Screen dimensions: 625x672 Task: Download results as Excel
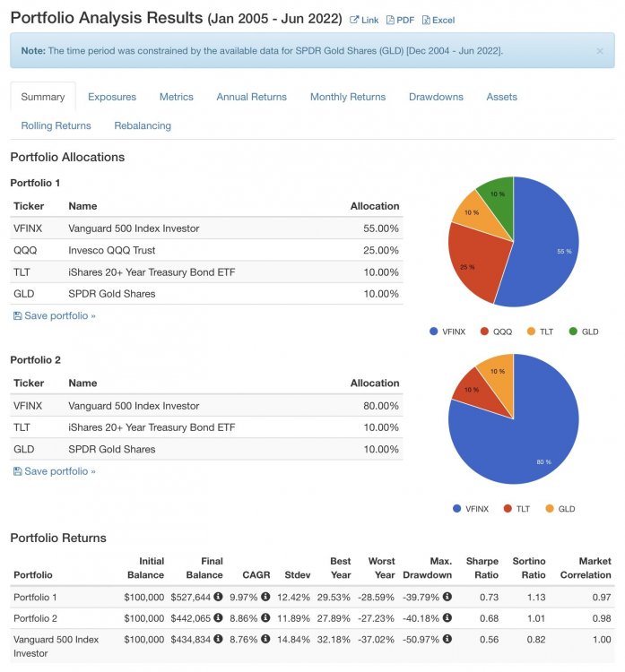click(438, 20)
